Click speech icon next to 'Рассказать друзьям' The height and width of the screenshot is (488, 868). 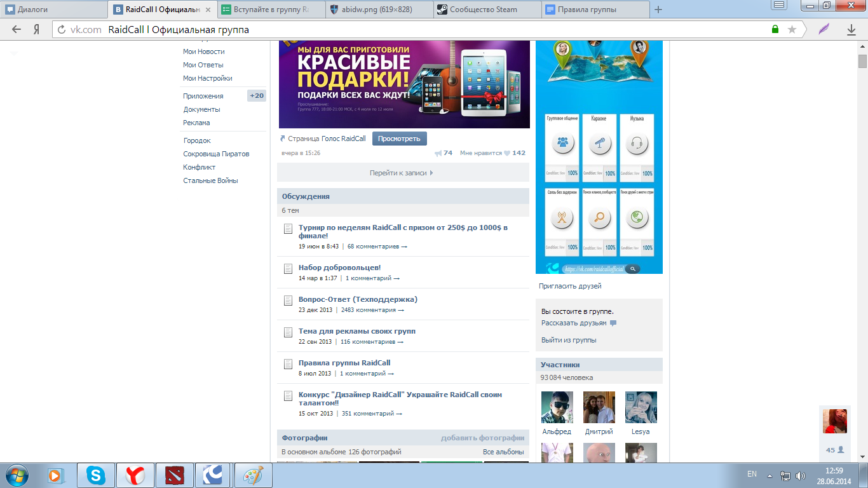[x=613, y=323]
